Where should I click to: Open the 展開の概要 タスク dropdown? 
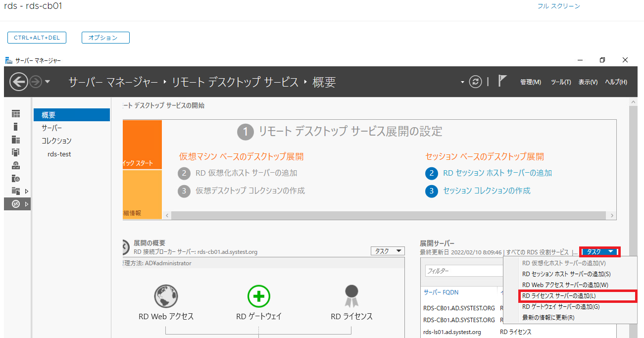tap(387, 251)
